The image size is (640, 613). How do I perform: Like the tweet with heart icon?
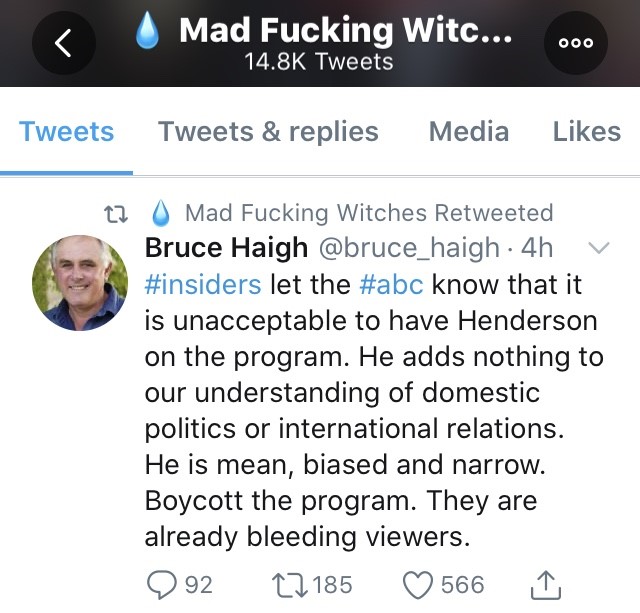click(x=417, y=584)
